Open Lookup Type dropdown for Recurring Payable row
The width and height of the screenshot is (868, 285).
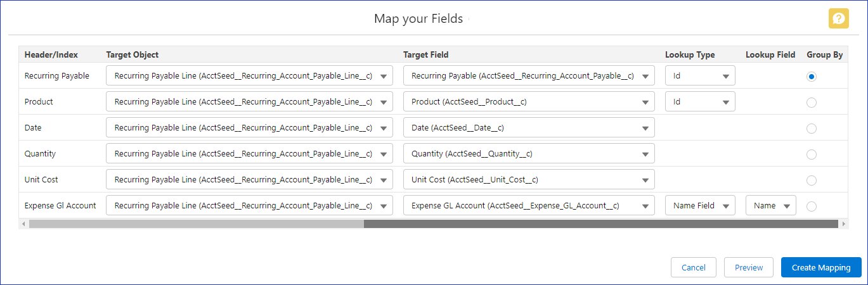[x=700, y=76]
